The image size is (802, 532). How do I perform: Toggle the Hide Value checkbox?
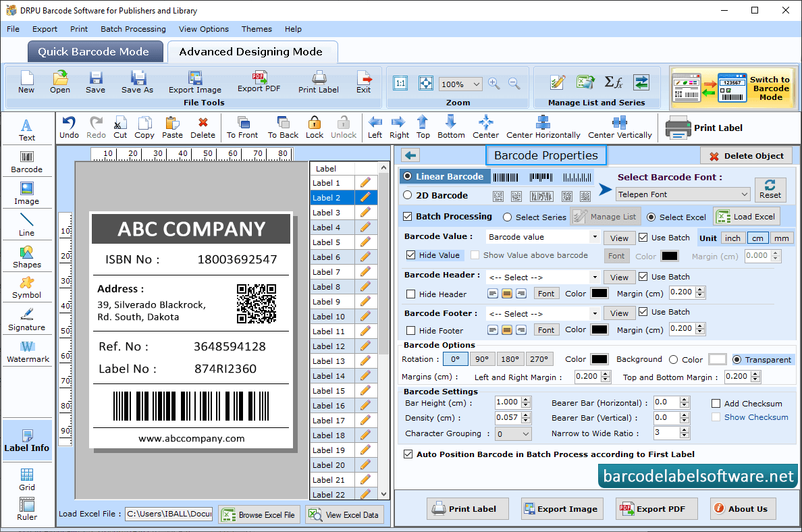click(410, 255)
